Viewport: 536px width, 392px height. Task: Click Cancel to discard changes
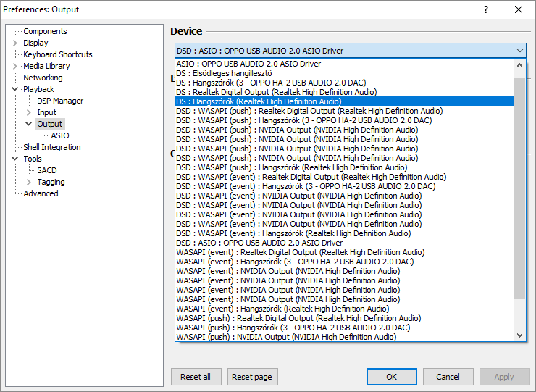point(448,377)
